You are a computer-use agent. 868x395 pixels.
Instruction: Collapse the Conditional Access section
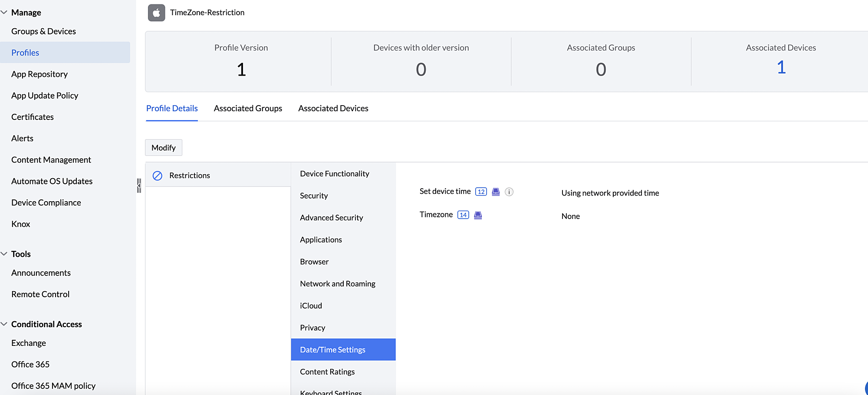click(4, 324)
